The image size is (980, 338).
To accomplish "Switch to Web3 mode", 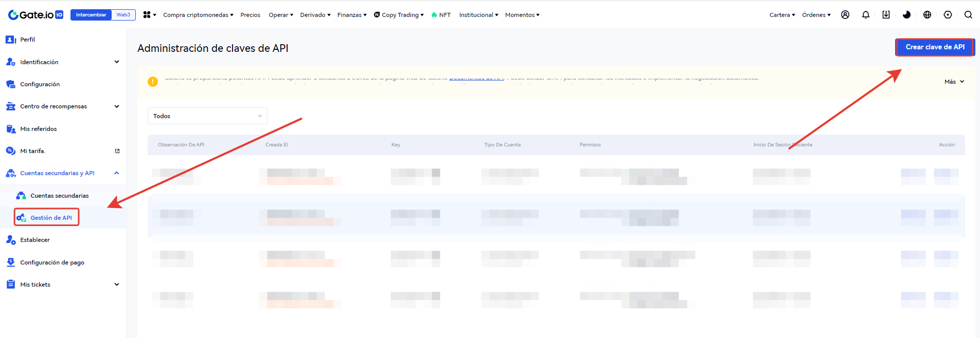I will click(x=123, y=15).
